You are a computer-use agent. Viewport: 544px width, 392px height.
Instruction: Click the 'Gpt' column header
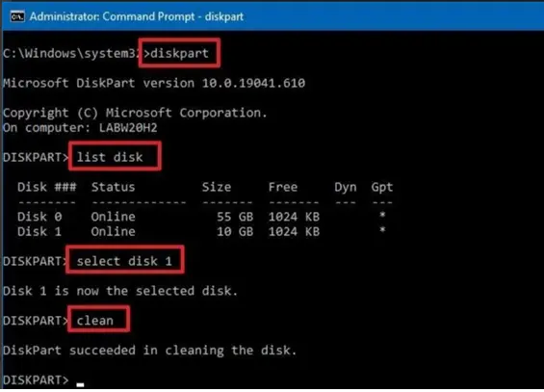coord(382,187)
